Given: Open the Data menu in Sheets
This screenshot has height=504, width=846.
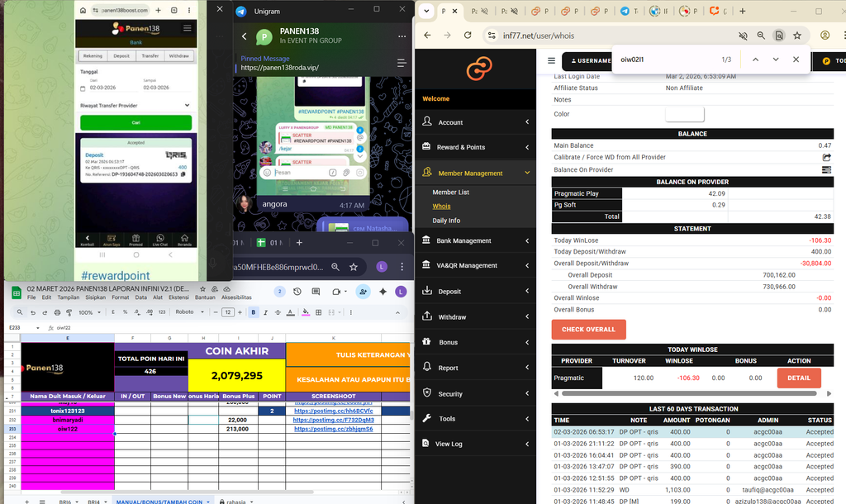Looking at the screenshot, I should click(140, 297).
